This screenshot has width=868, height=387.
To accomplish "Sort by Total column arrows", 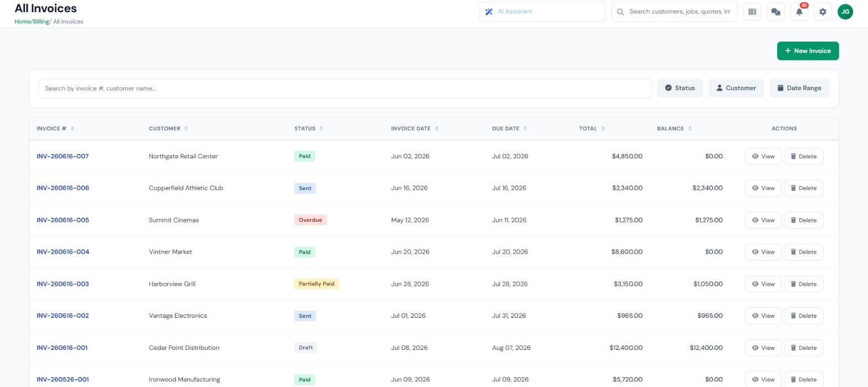I will point(603,128).
